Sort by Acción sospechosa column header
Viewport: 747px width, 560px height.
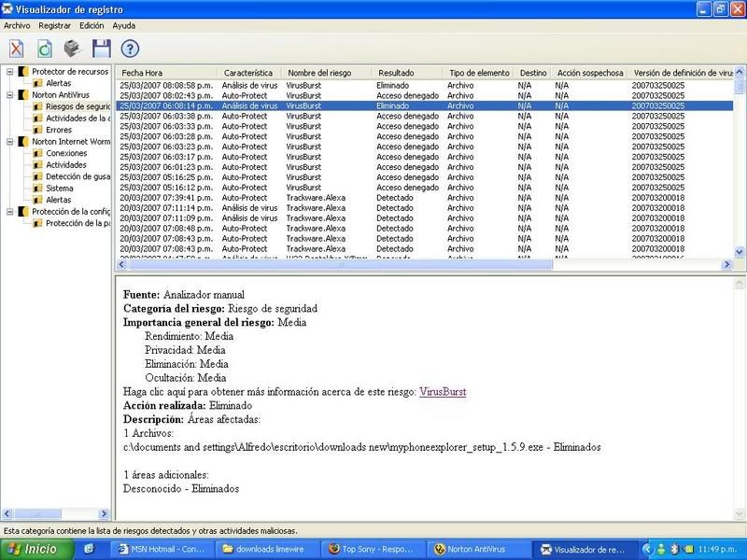[589, 73]
